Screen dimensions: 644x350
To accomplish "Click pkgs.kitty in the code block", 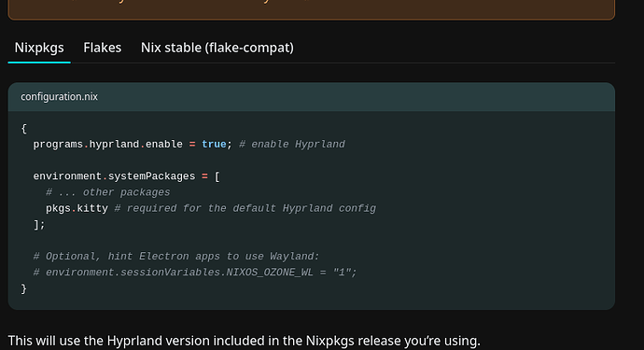I will tap(77, 208).
